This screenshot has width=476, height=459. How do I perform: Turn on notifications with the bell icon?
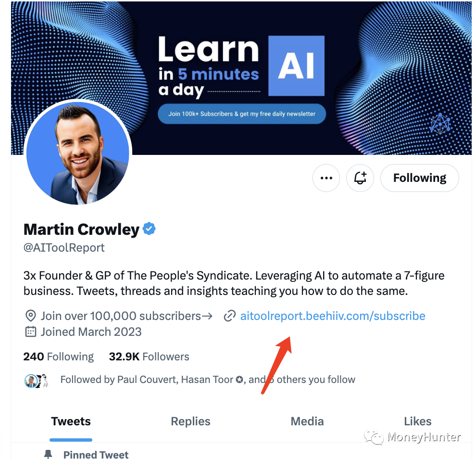click(x=360, y=178)
